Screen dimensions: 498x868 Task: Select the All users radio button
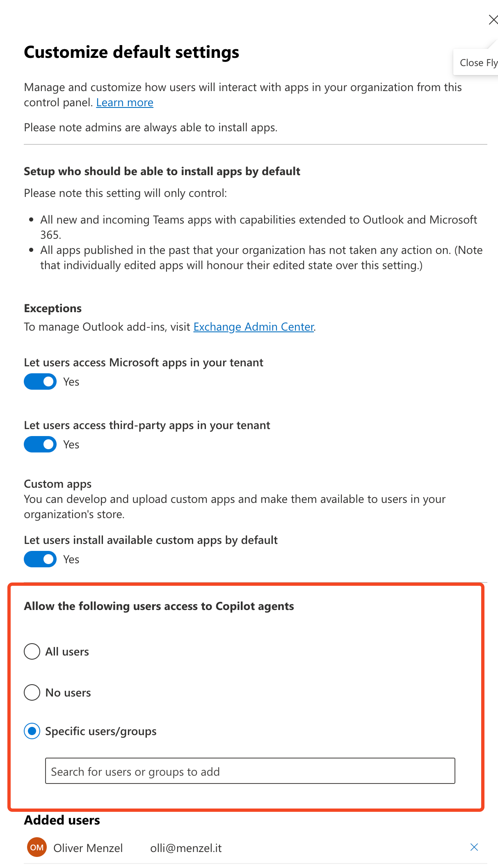pos(32,651)
